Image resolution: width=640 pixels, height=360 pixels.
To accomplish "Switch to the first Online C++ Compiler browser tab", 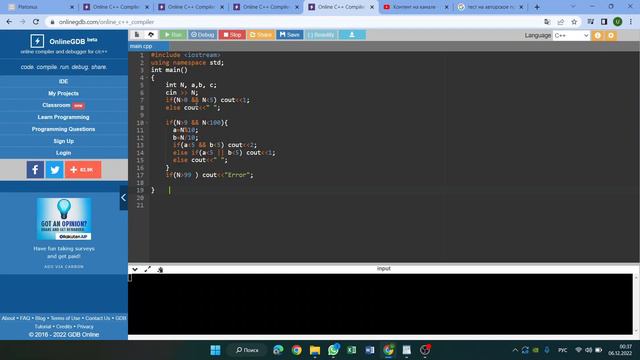I will 115,7.
